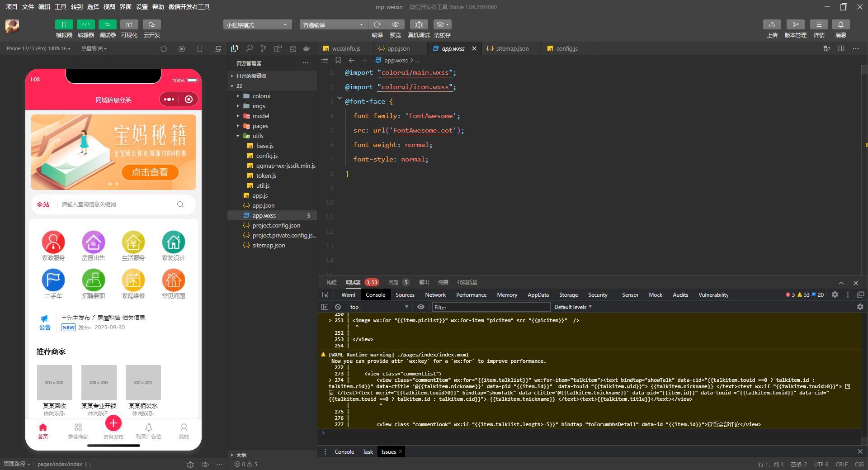Viewport: 868px width, 470px height.
Task: Expand the pages folder
Action: (x=260, y=126)
